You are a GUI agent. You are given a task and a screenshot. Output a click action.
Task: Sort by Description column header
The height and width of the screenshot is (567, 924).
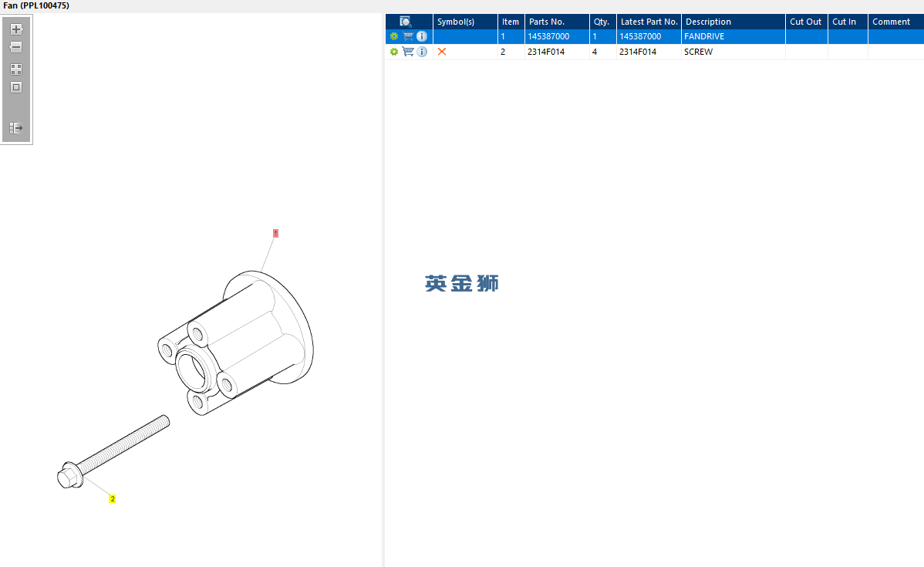click(733, 22)
